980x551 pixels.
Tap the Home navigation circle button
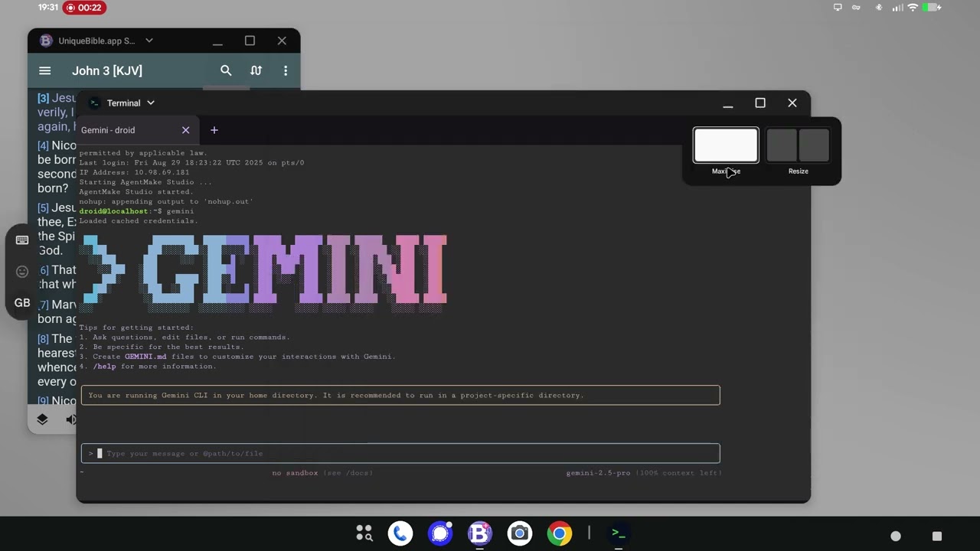pyautogui.click(x=896, y=536)
